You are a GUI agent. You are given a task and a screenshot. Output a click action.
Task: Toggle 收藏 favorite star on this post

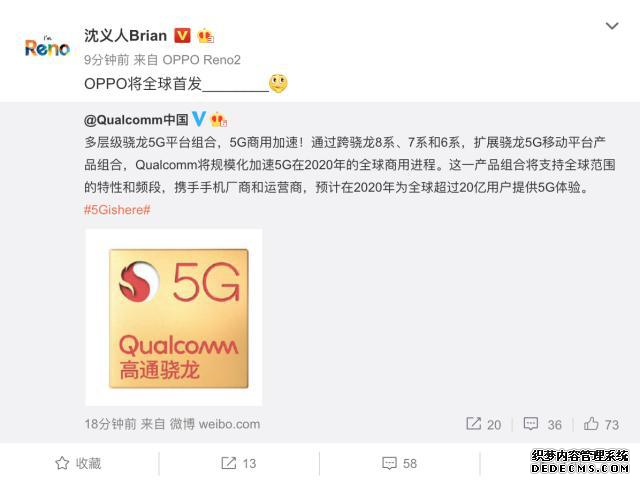tap(78, 463)
